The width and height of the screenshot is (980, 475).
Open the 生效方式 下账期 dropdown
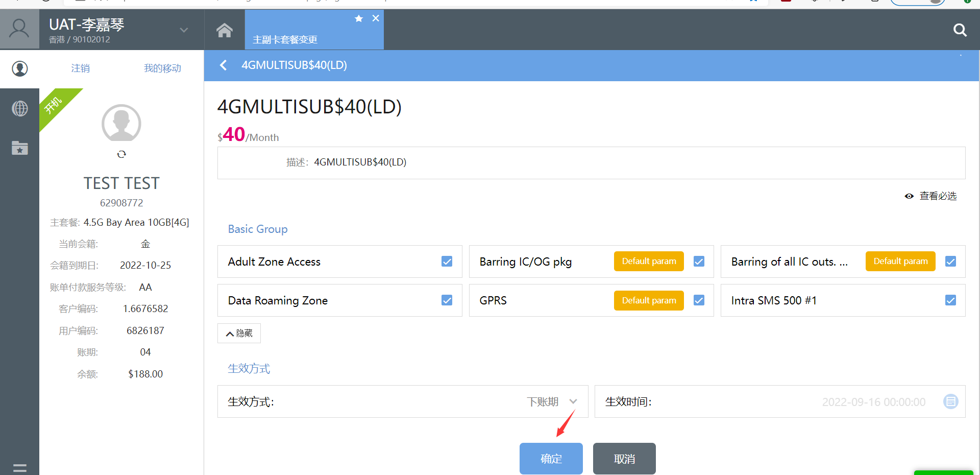pyautogui.click(x=552, y=402)
